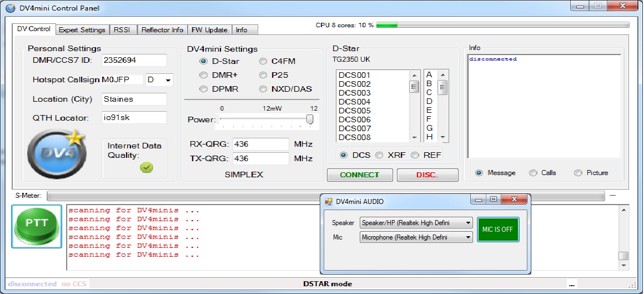Select module A in the module list
The width and height of the screenshot is (644, 294).
[x=429, y=75]
